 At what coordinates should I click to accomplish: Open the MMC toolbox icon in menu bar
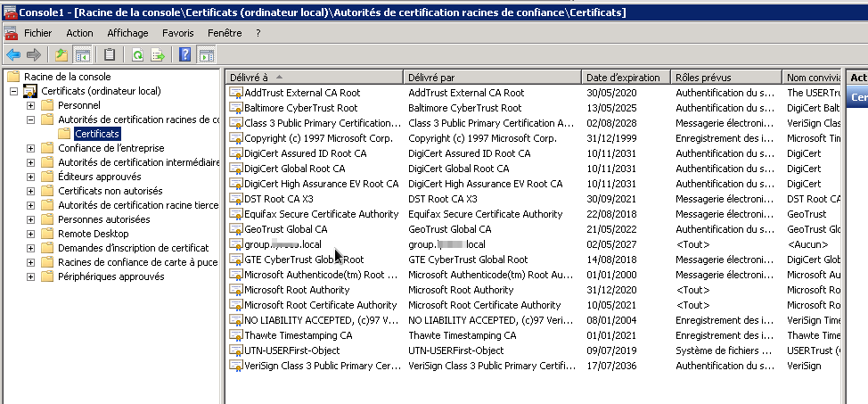coord(11,33)
